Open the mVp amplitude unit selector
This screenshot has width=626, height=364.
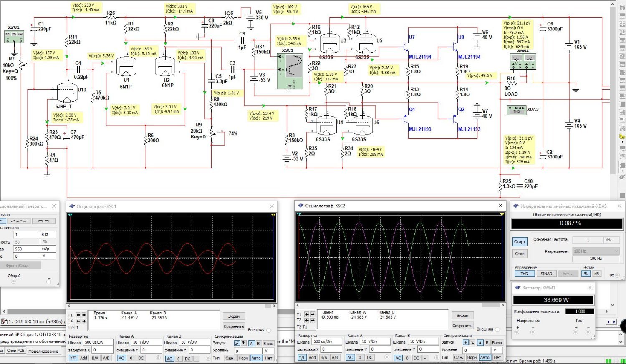pyautogui.click(x=48, y=249)
